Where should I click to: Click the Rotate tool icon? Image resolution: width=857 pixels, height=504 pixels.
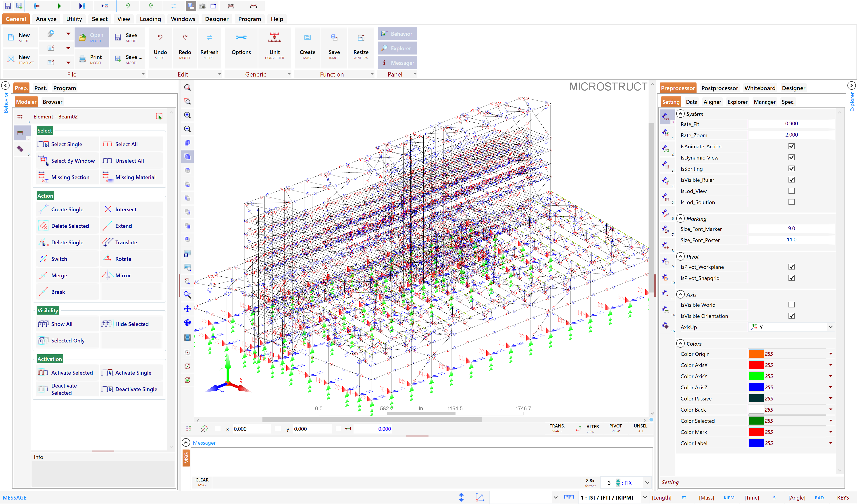[108, 258]
